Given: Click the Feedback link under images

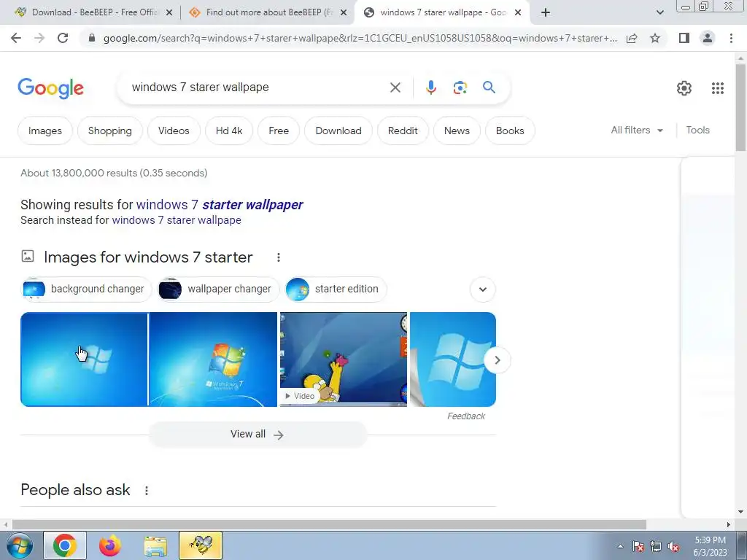Looking at the screenshot, I should pyautogui.click(x=466, y=416).
